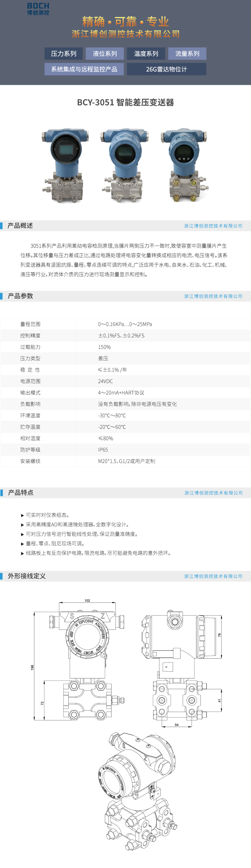The height and width of the screenshot is (868, 251).
Task: Click the left transmitter product photo
Action: pyautogui.click(x=65, y=166)
